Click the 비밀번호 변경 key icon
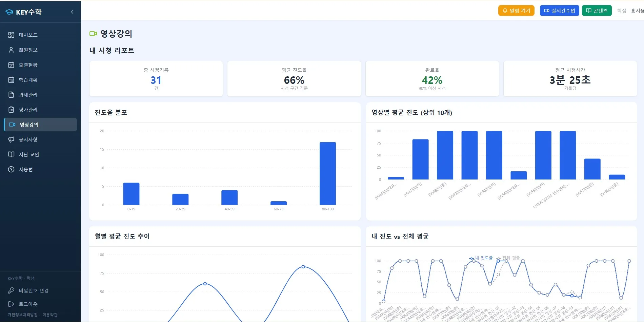This screenshot has width=644, height=322. pos(11,290)
